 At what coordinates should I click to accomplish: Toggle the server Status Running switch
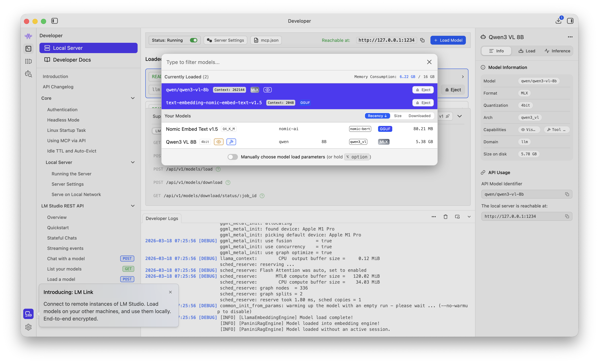tap(193, 40)
